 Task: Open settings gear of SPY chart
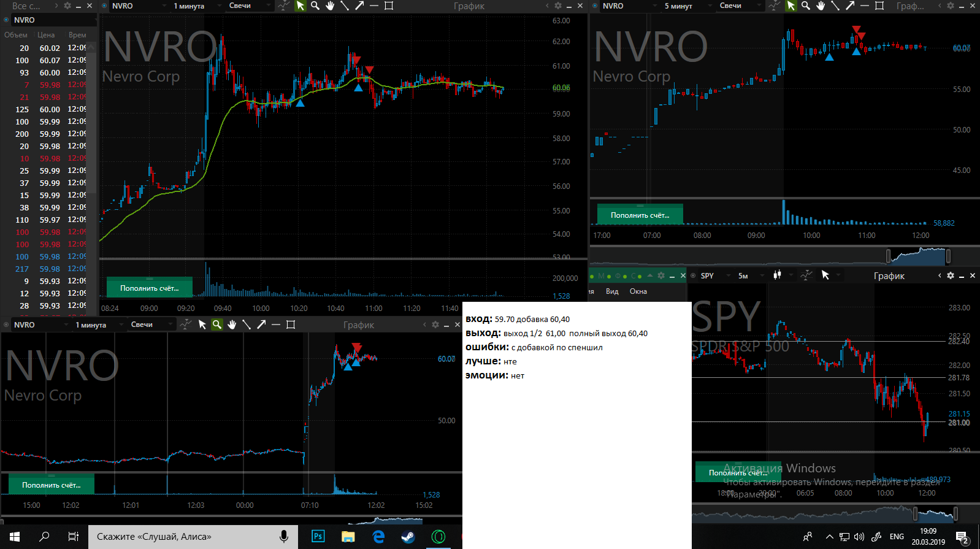pos(951,275)
